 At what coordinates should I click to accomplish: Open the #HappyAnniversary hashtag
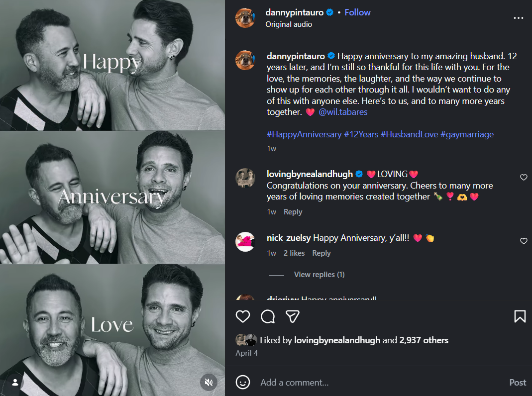pos(304,134)
